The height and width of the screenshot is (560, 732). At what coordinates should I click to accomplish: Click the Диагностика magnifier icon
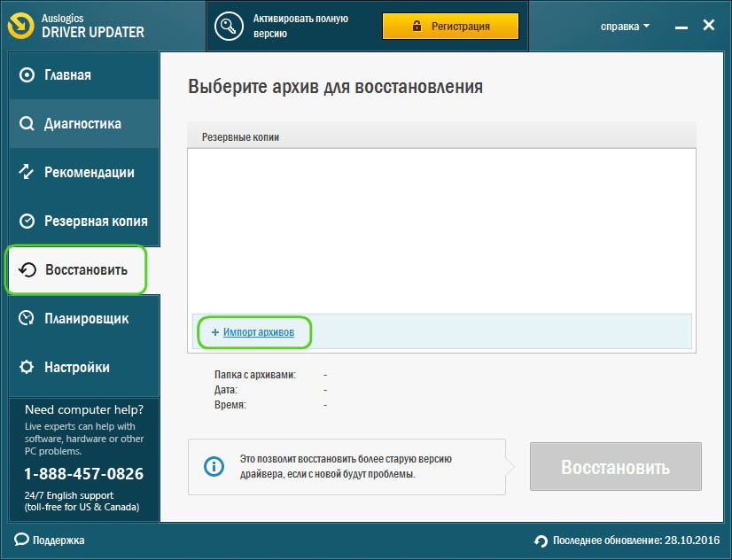(27, 124)
